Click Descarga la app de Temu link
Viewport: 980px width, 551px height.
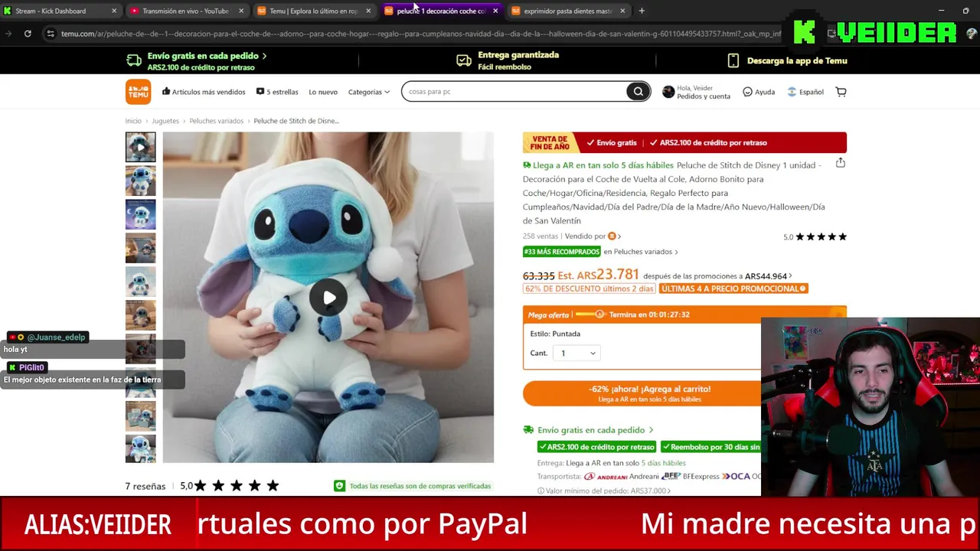[x=797, y=60]
